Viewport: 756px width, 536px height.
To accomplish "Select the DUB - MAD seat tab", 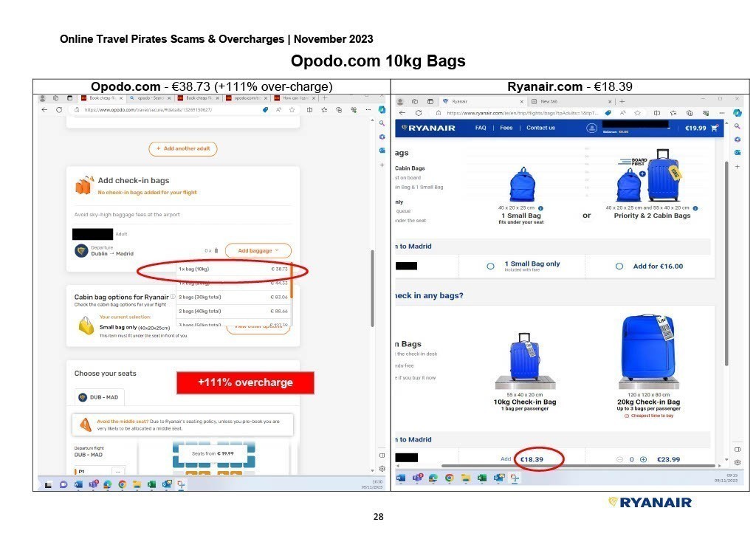I will pyautogui.click(x=99, y=398).
